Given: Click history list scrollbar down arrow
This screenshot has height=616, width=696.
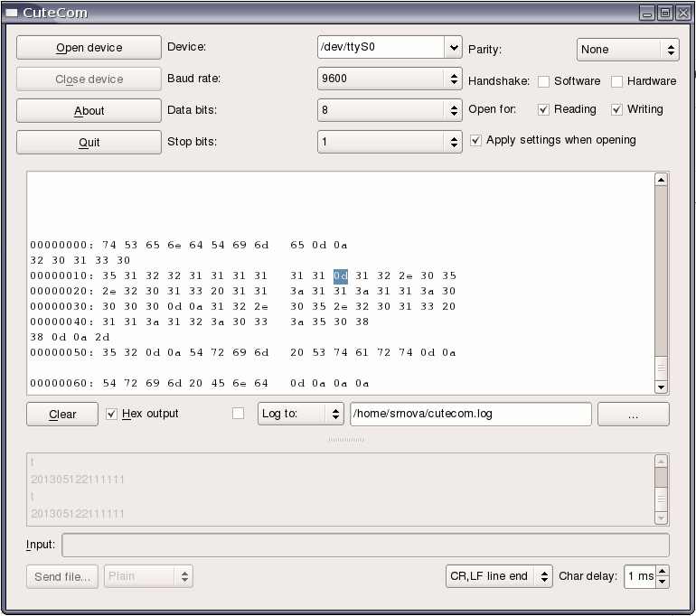Looking at the screenshot, I should point(661,518).
